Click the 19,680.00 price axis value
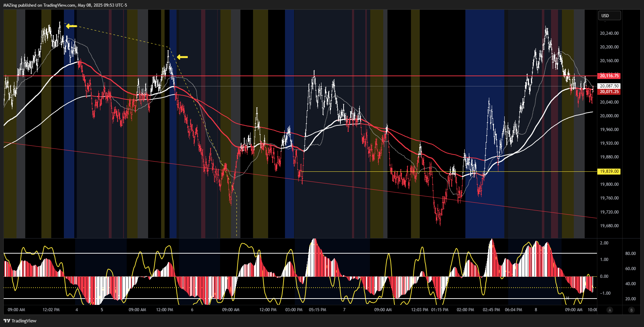The width and height of the screenshot is (644, 327). (609, 226)
